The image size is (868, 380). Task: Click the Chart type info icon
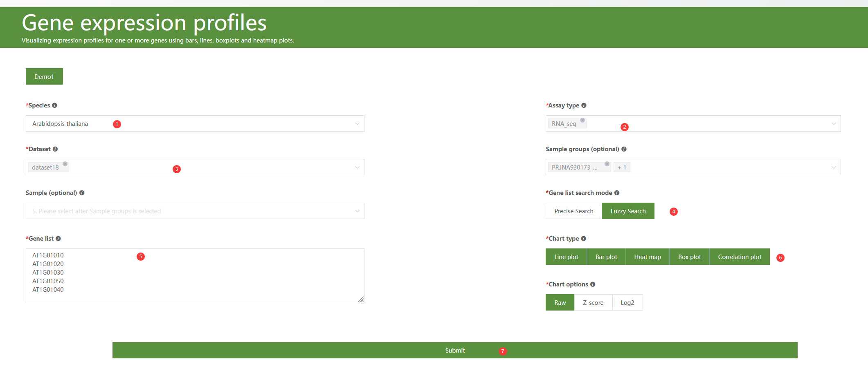(583, 239)
